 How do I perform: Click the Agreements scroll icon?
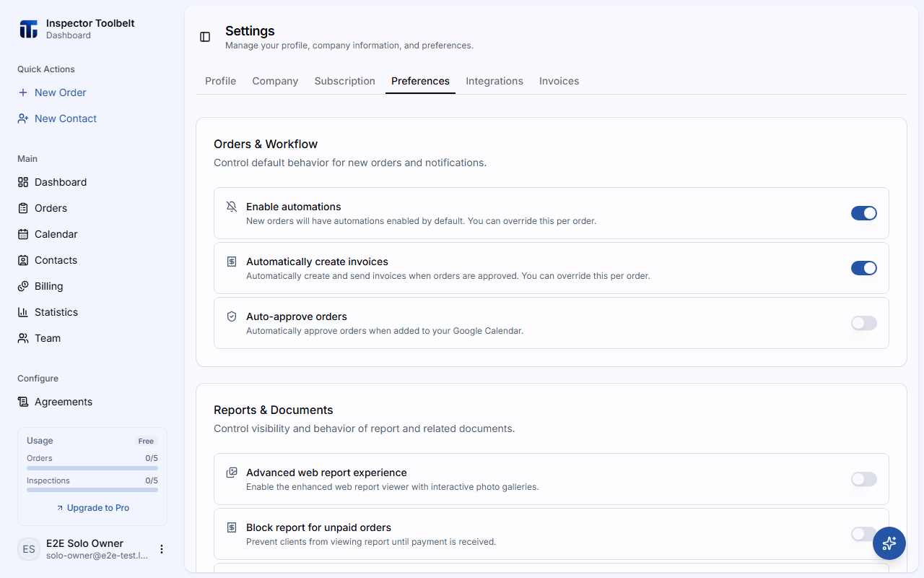(23, 402)
